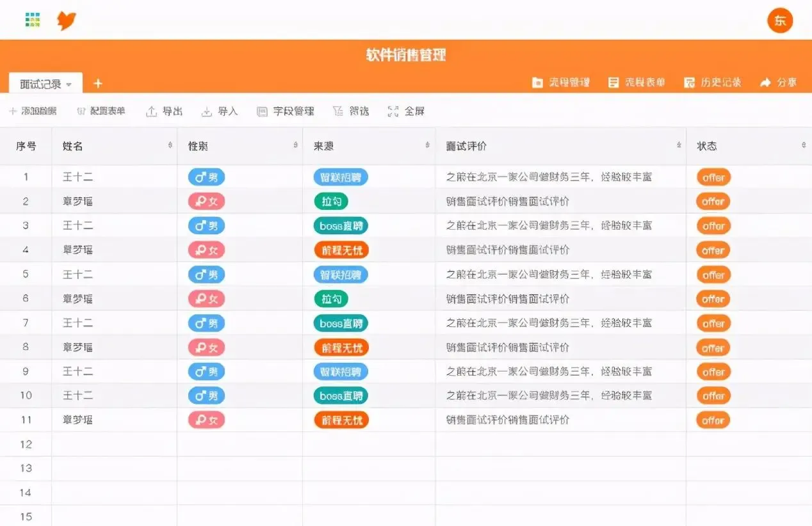The height and width of the screenshot is (526, 812).
Task: Click the offer status tag in row 1
Action: [x=713, y=177]
